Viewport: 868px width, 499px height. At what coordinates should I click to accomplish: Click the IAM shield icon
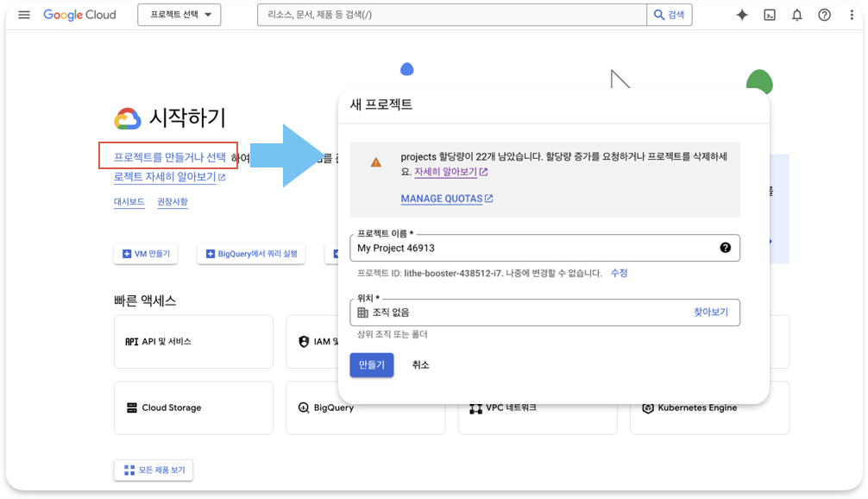coord(304,342)
